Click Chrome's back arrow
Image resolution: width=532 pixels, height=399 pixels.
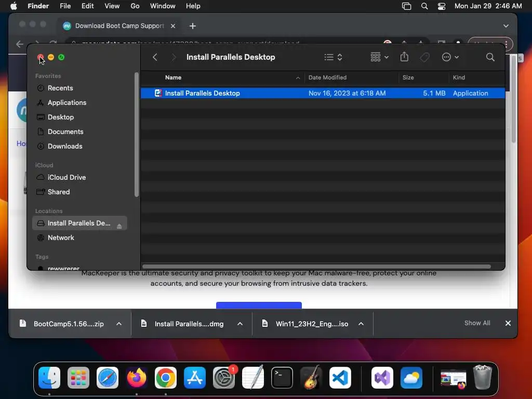coord(20,44)
